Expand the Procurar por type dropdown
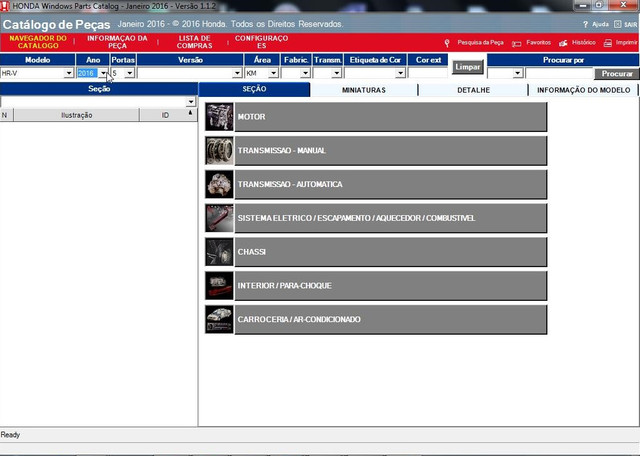Viewport: 640px width, 456px height. (x=518, y=73)
